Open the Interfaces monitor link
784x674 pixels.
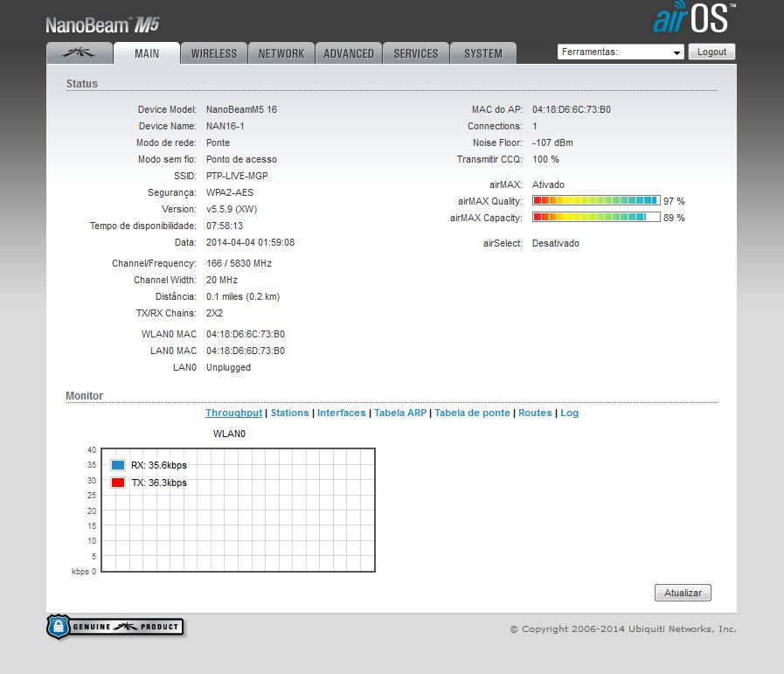[342, 413]
